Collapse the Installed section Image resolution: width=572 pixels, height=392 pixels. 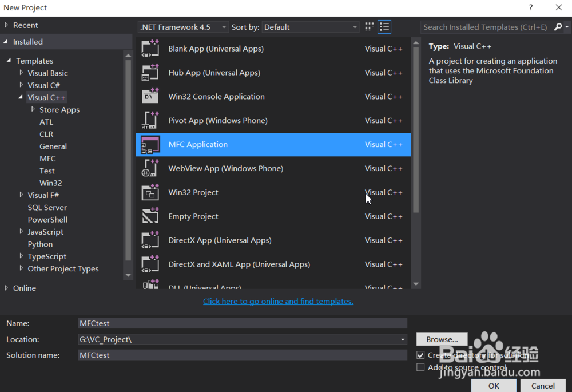click(x=6, y=42)
